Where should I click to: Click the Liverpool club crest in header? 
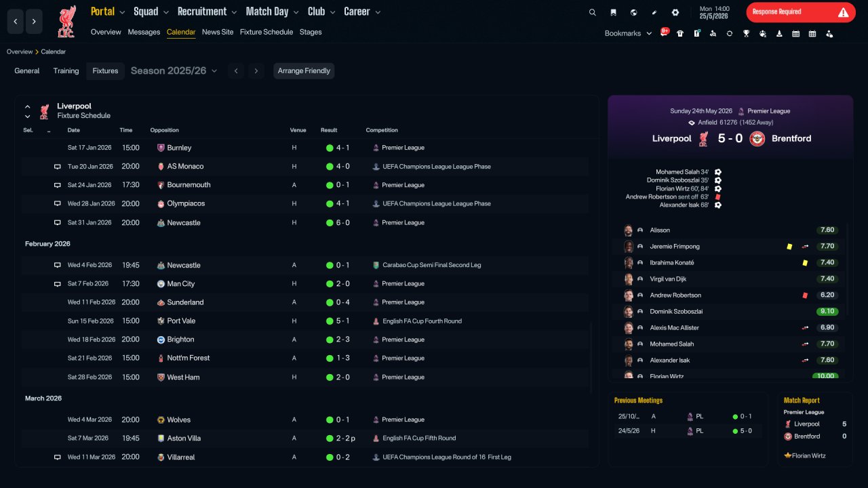click(x=66, y=21)
